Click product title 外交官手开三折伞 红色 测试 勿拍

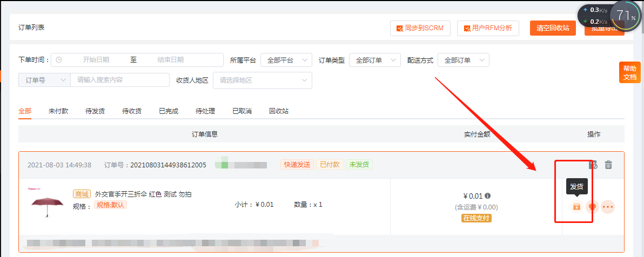[x=143, y=194]
